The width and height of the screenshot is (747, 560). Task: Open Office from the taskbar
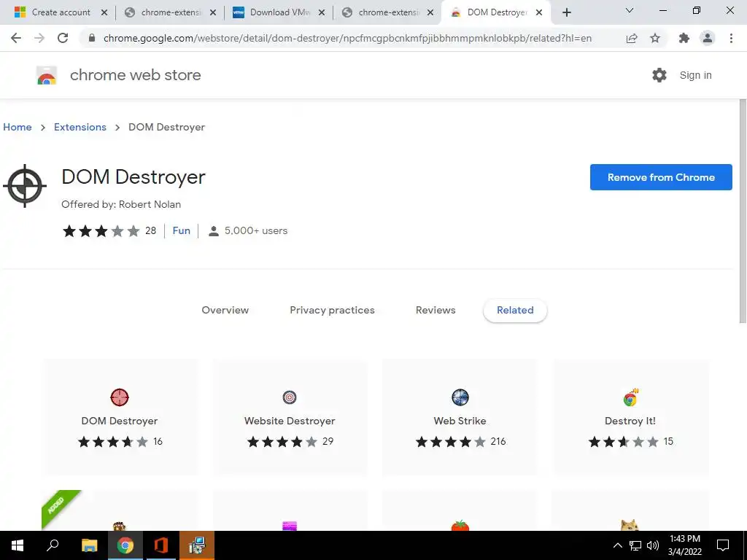click(x=161, y=545)
